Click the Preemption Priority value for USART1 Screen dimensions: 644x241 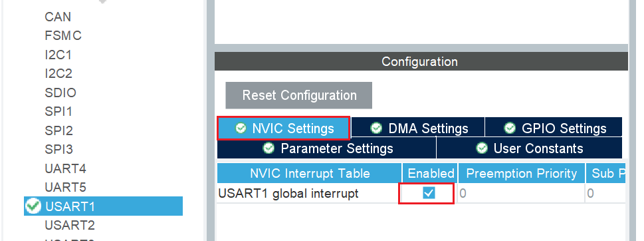pos(521,193)
